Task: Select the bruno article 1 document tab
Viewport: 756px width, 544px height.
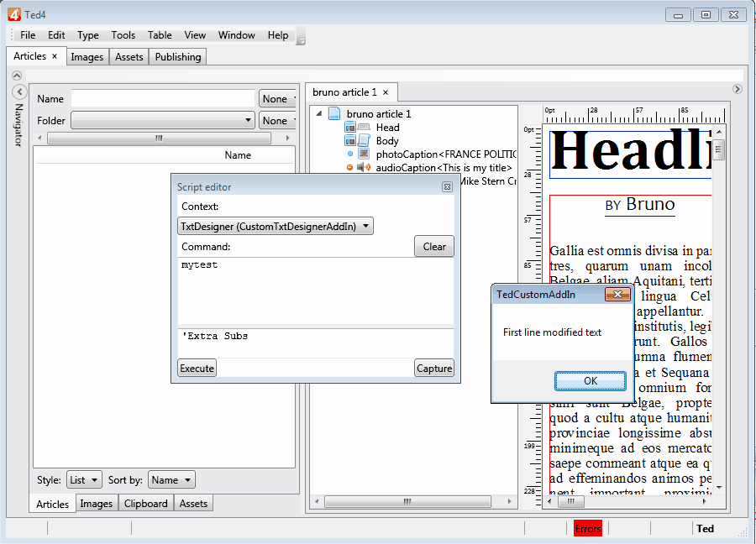Action: coord(344,92)
